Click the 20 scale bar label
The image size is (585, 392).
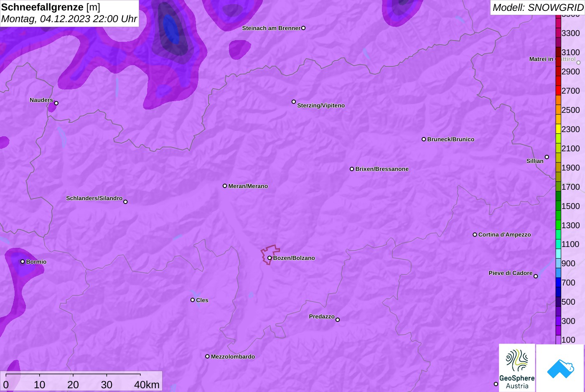[73, 385]
